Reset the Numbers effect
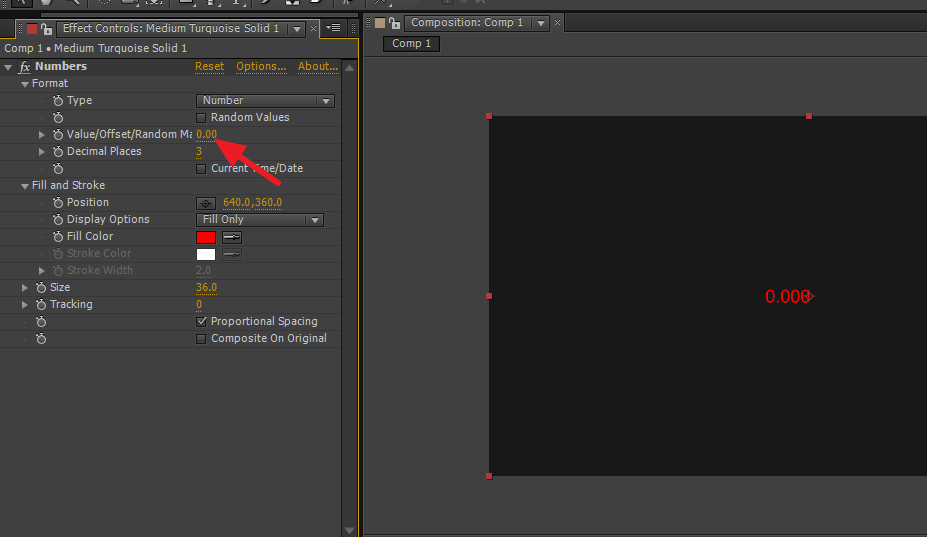The width and height of the screenshot is (927, 537). (209, 67)
